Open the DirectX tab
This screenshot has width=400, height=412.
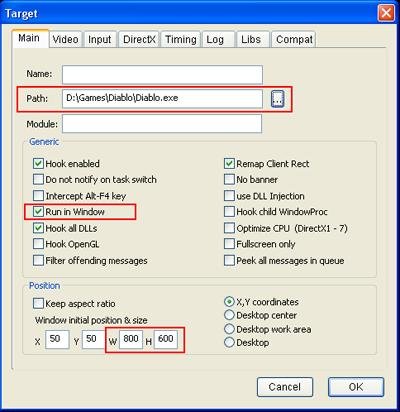point(139,39)
